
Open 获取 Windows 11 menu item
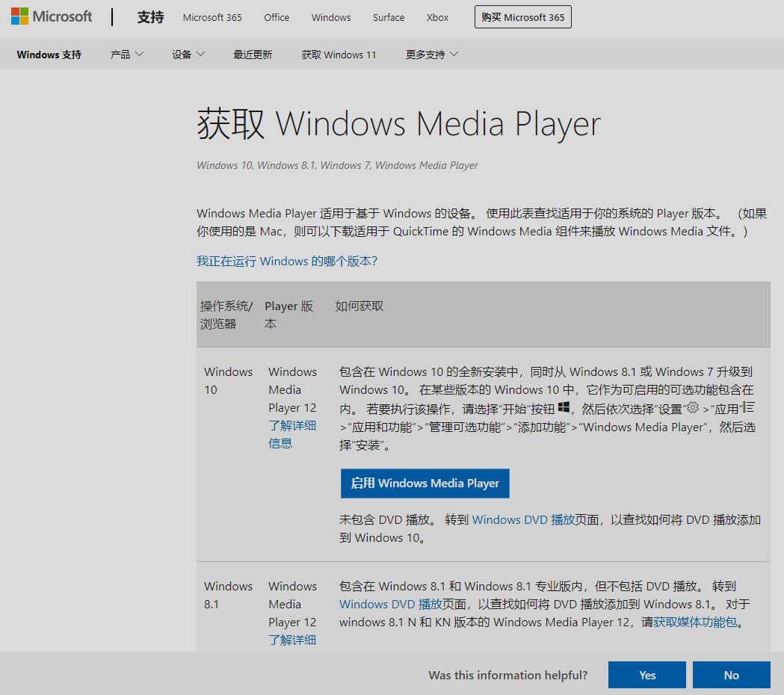339,55
